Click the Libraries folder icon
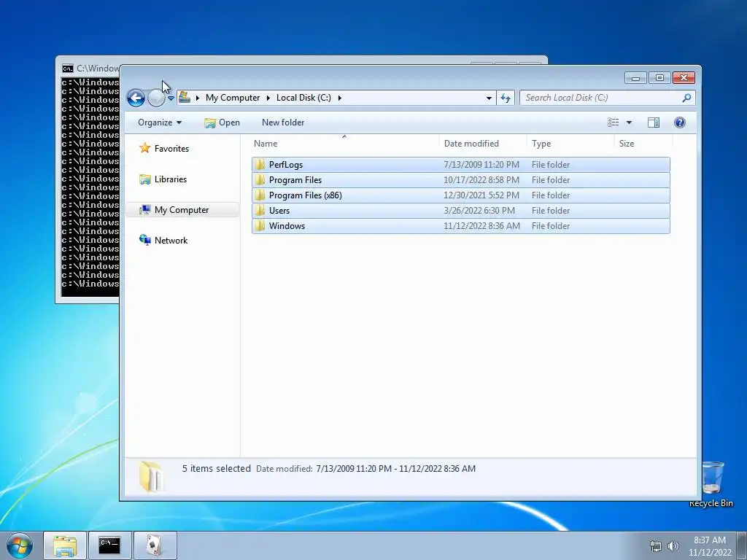747x560 pixels. pyautogui.click(x=145, y=179)
